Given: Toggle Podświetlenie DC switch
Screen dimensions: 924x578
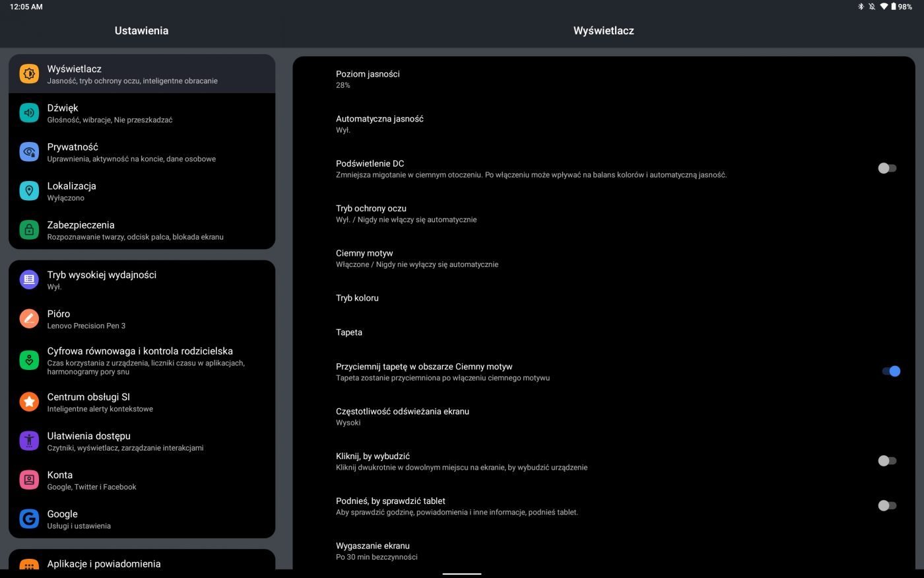Looking at the screenshot, I should (887, 168).
